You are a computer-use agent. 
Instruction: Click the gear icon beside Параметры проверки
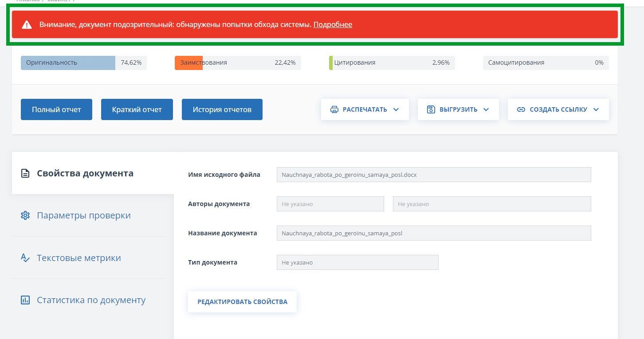[25, 215]
